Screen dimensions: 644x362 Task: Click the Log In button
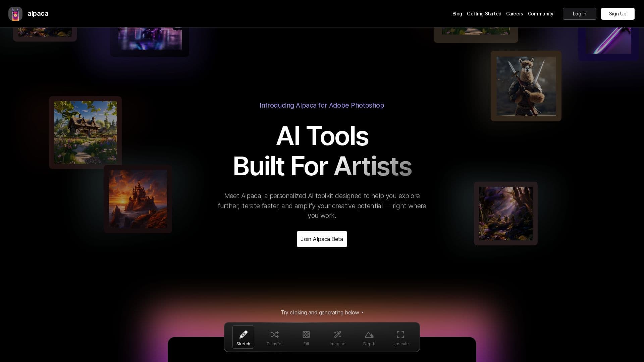click(x=579, y=14)
